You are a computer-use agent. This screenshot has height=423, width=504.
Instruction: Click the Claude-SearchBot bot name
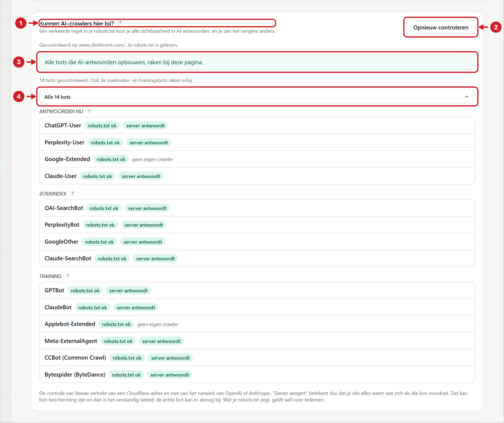coord(68,258)
